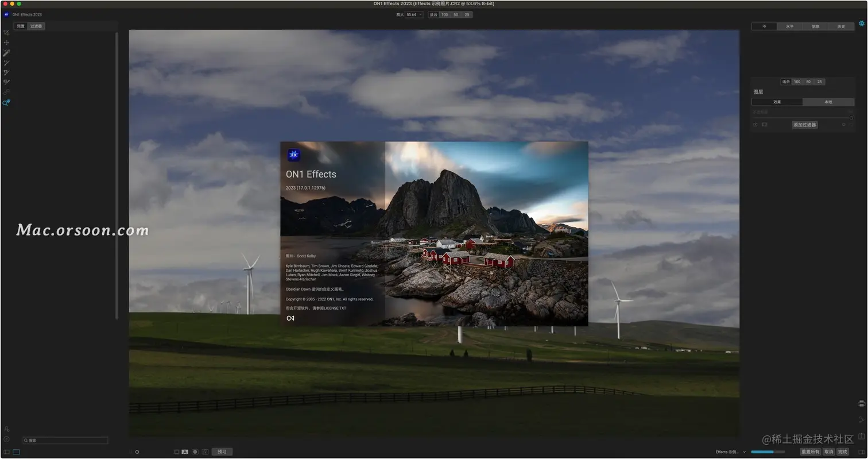Click the bottom right corner panel icon
Image resolution: width=868 pixels, height=459 pixels.
pos(861,452)
